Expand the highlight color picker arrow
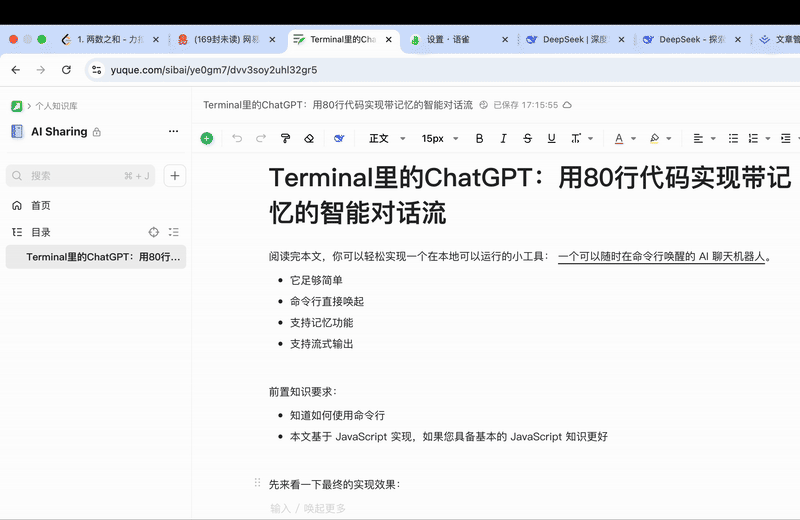This screenshot has height=520, width=800. (x=669, y=138)
